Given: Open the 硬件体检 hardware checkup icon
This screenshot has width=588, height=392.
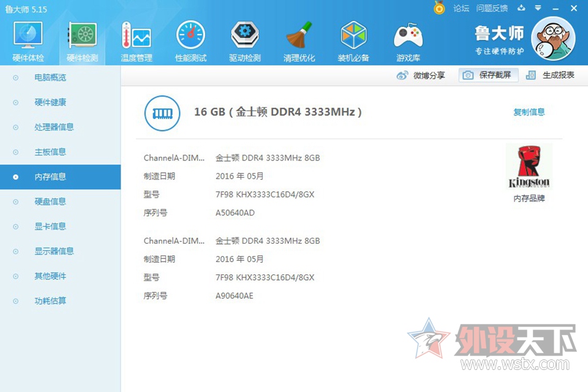Looking at the screenshot, I should [x=28, y=41].
